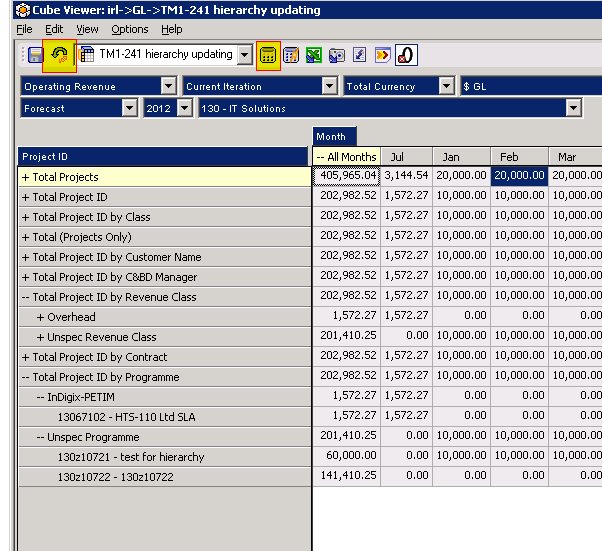Click the Snapshot camera icon
Screen dimensions: 602x551
[337, 55]
